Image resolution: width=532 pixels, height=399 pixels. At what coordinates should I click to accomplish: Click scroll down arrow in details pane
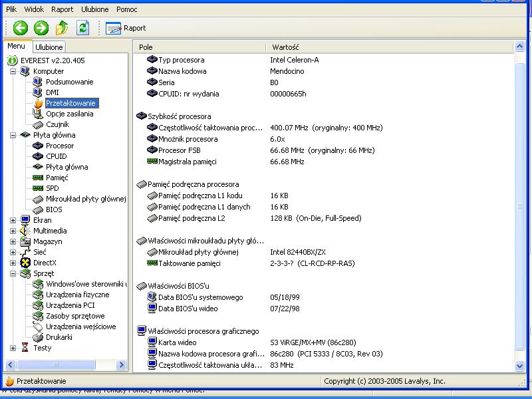[x=519, y=365]
